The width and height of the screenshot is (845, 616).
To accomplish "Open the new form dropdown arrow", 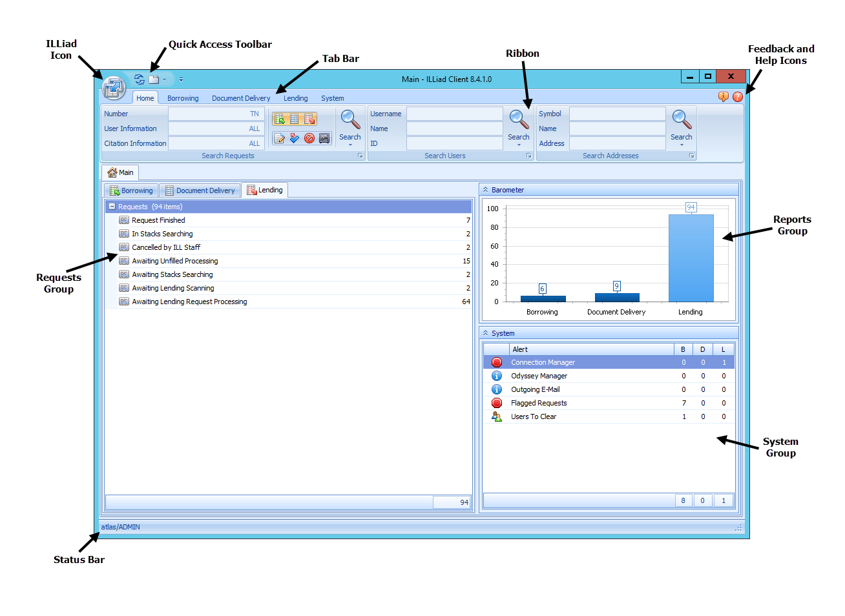I will [x=164, y=79].
